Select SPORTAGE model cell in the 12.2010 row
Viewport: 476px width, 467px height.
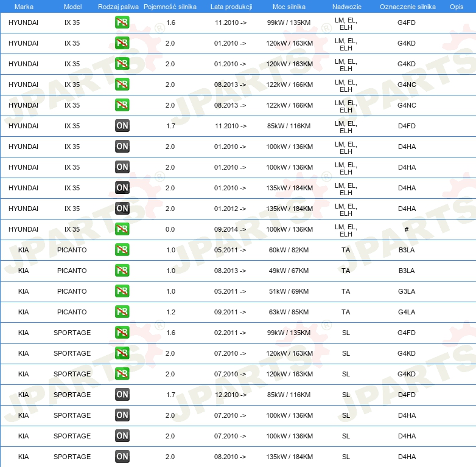(x=72, y=395)
